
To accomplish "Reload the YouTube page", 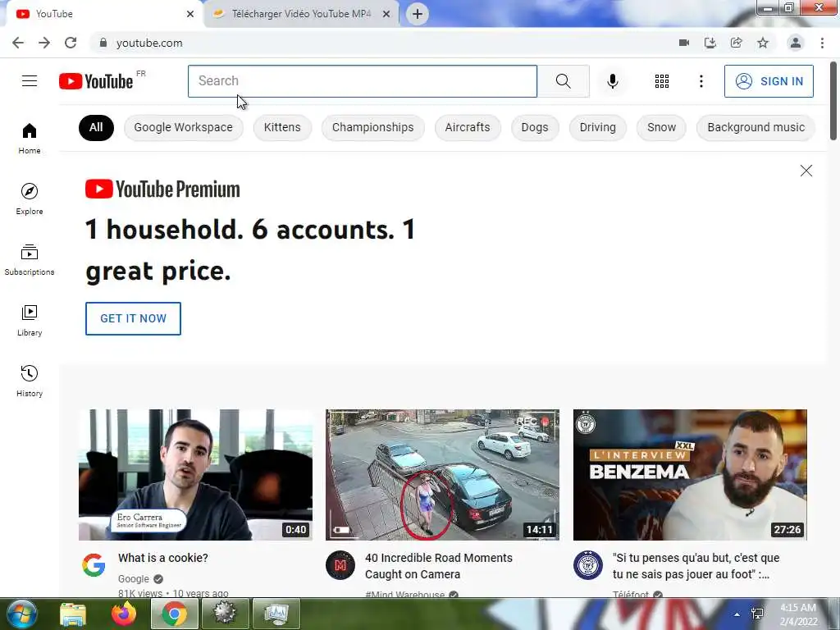I will coord(71,43).
